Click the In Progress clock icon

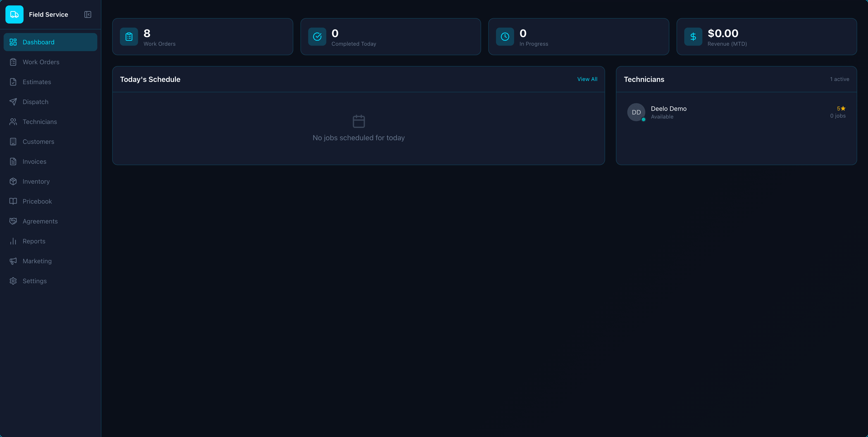[x=505, y=37]
